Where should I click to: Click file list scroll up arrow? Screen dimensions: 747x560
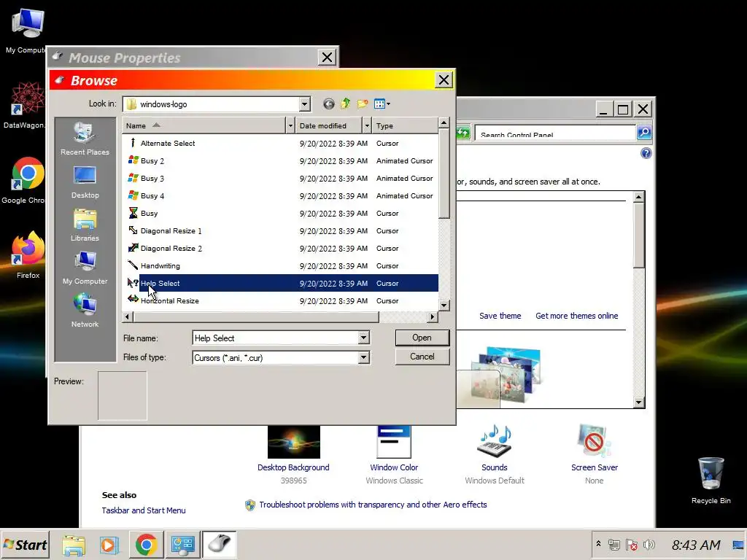coord(444,122)
